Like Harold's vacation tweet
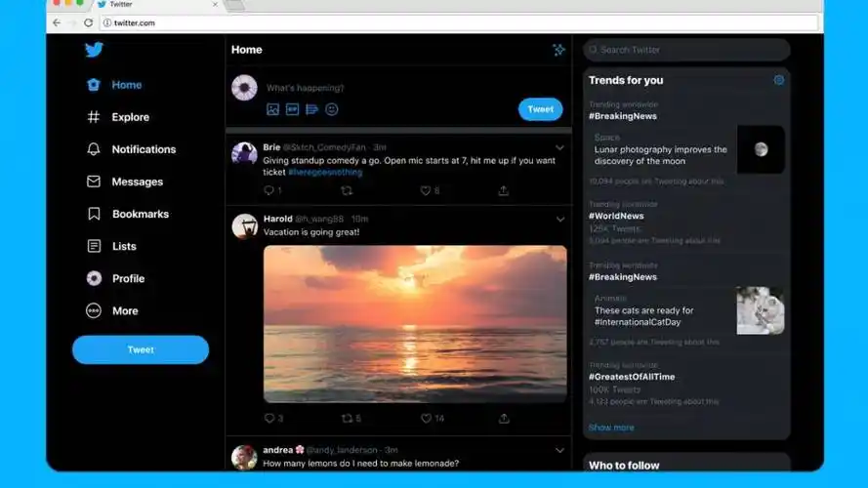868x488 pixels. (426, 418)
